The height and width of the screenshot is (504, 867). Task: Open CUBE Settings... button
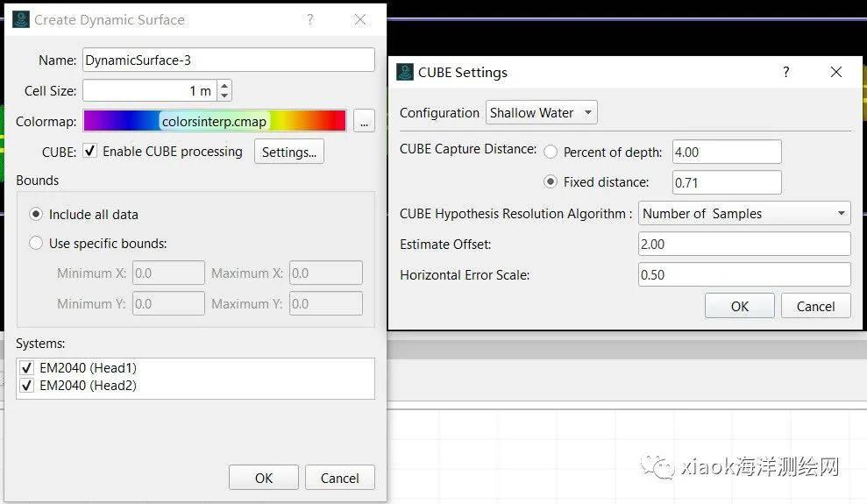(288, 152)
